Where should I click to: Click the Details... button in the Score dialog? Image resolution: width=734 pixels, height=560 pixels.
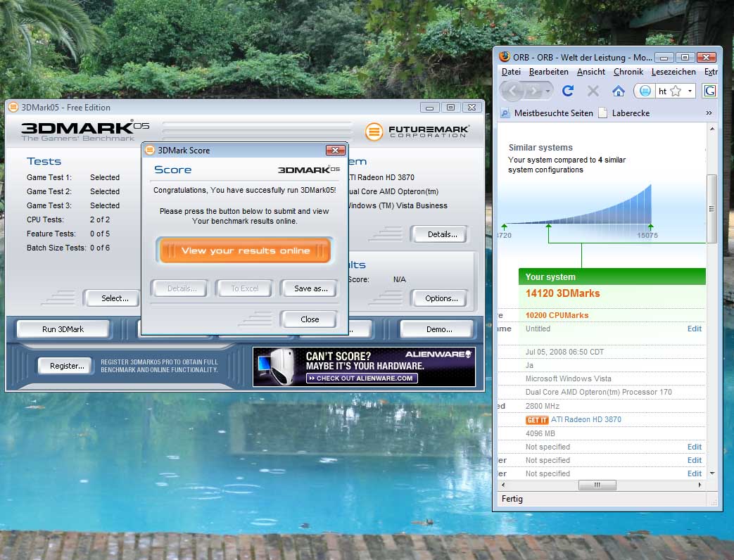[179, 288]
